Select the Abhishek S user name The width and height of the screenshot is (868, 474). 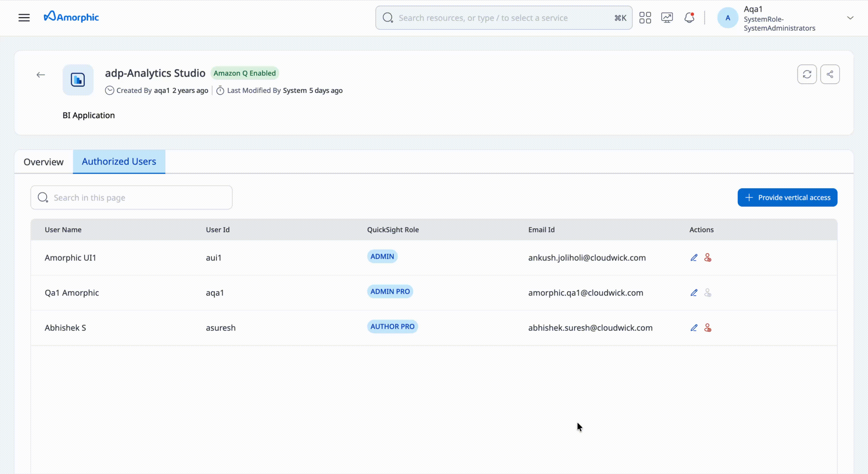(65, 328)
